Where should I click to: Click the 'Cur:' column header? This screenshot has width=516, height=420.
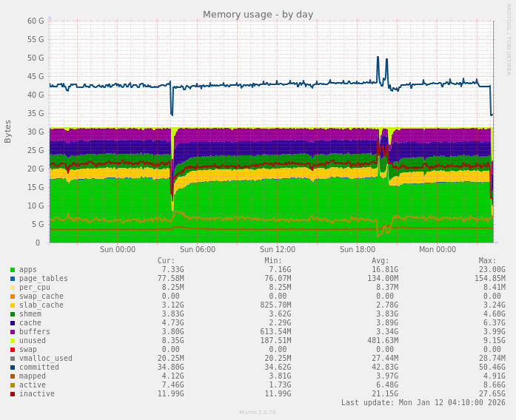tap(166, 261)
